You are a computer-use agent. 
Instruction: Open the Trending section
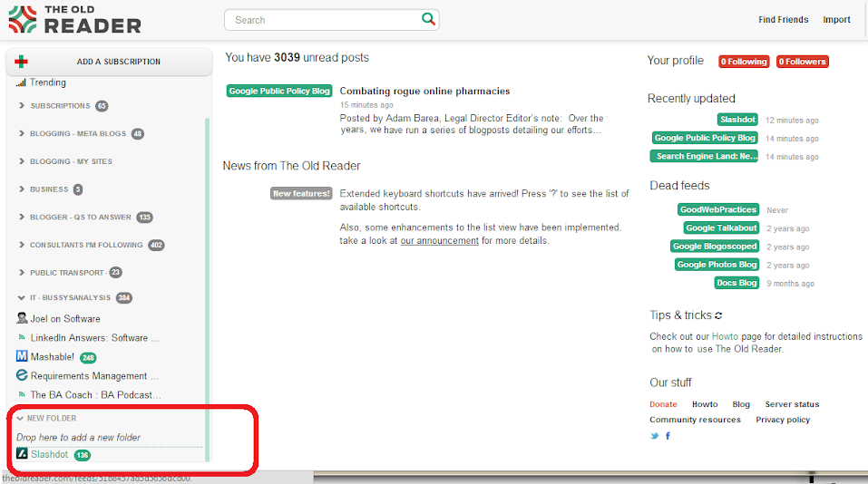(47, 82)
